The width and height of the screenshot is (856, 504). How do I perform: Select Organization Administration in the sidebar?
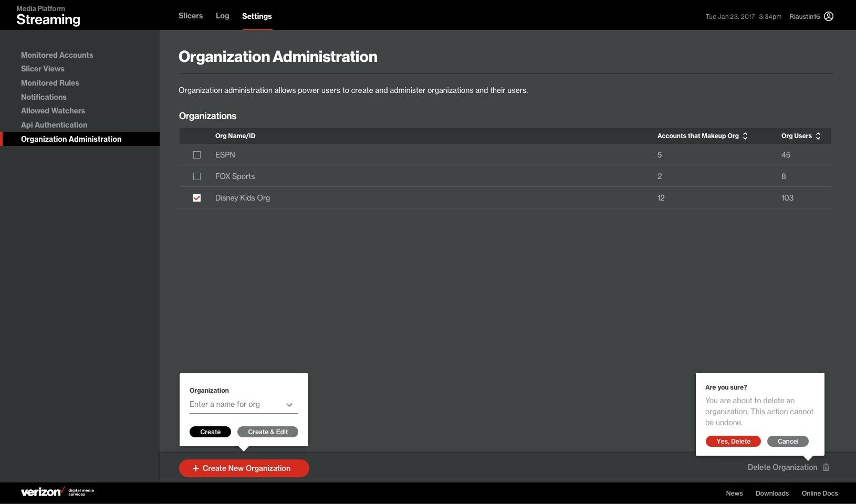tap(80, 139)
